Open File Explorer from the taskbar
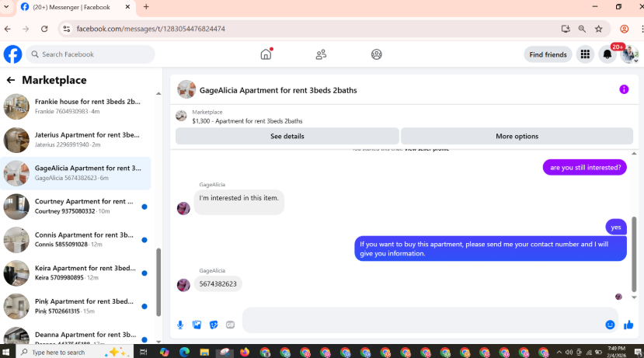Screen dimensions: 644x358 (204, 352)
